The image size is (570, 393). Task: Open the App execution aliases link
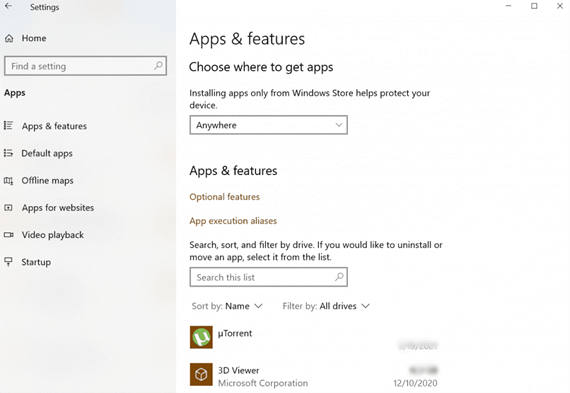pyautogui.click(x=233, y=221)
